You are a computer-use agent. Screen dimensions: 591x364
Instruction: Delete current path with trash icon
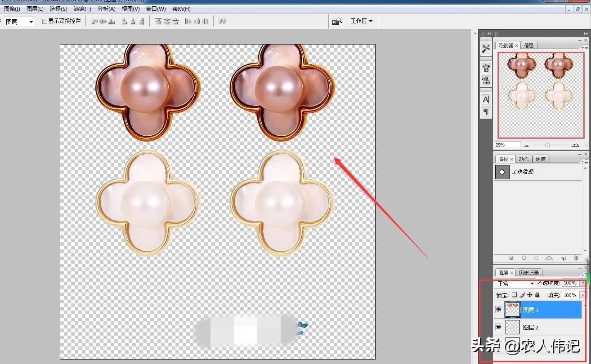point(576,258)
